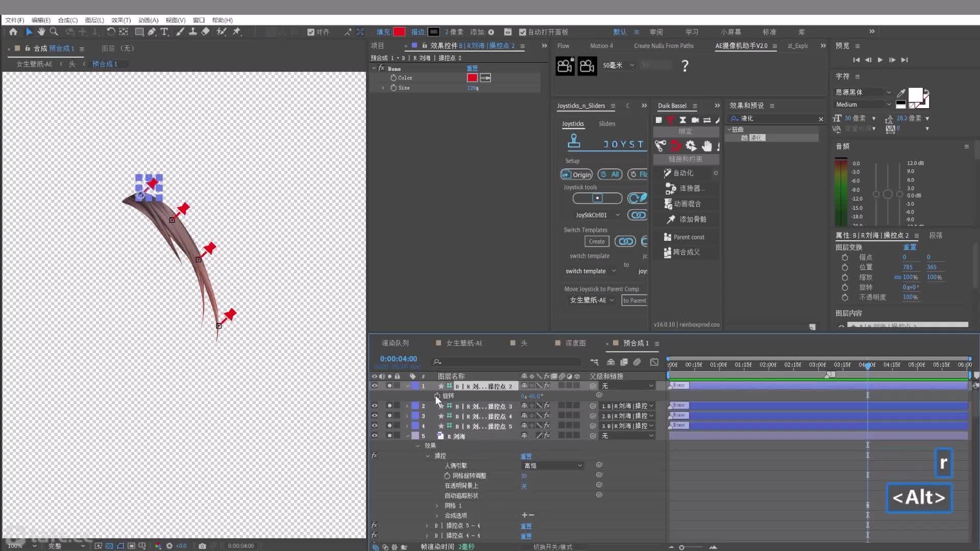The width and height of the screenshot is (980, 551).
Task: Click the question mark help icon
Action: click(x=685, y=66)
